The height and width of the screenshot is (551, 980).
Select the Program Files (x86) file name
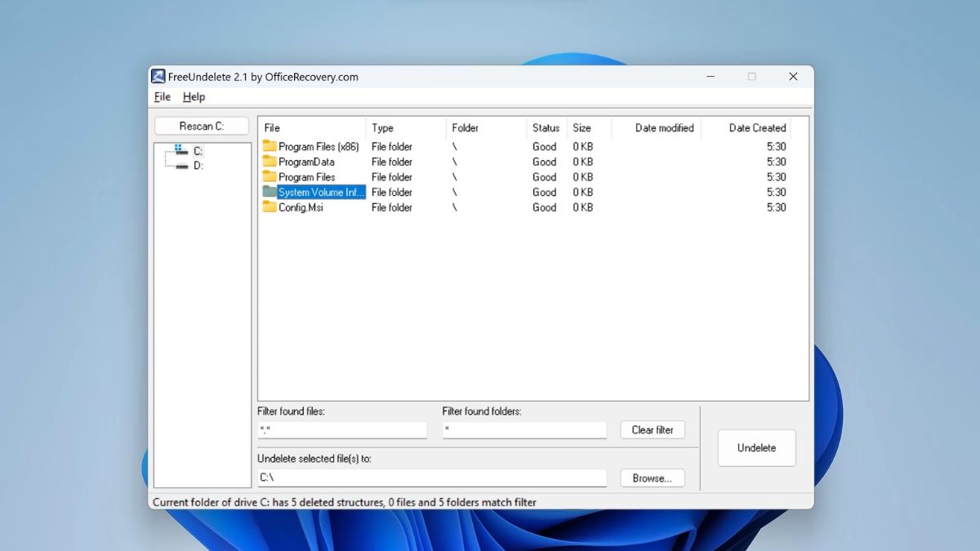[318, 147]
